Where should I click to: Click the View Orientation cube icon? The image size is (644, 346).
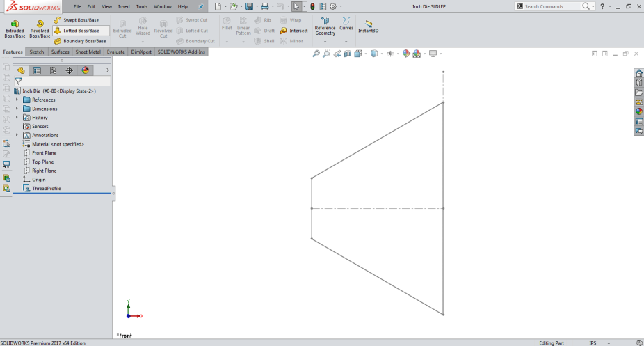point(357,54)
